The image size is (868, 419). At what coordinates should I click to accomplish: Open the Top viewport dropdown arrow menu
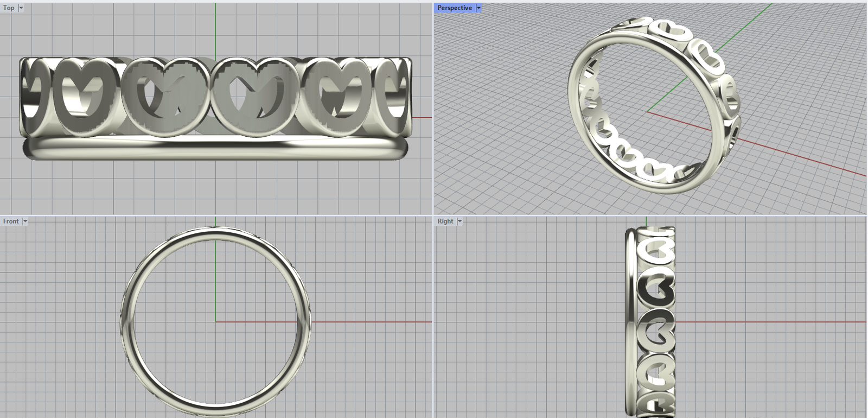pos(21,8)
